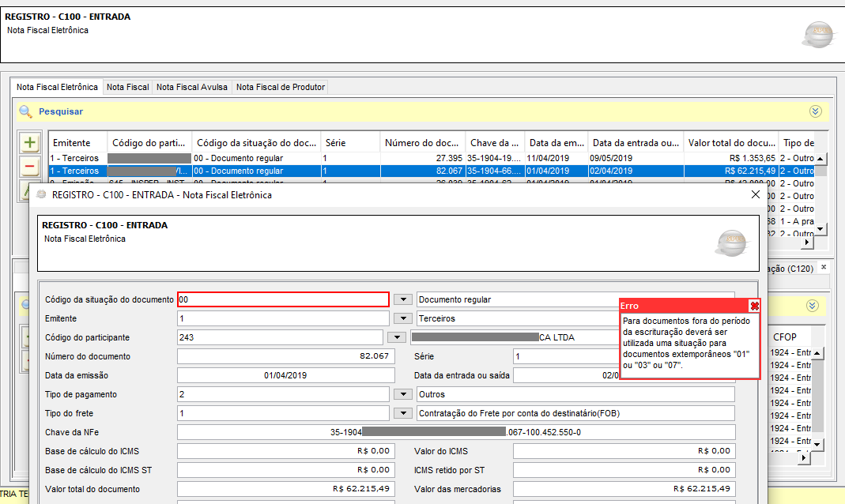This screenshot has height=504, width=845.
Task: Close the red Erro tooltip
Action: pyautogui.click(x=754, y=306)
